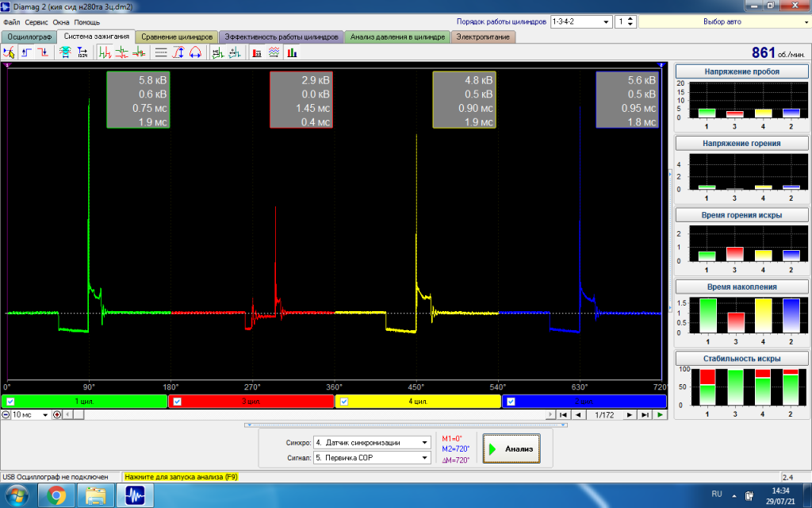Screen dimensions: 812x508
Task: Click the RU language indicator in tray
Action: (x=717, y=494)
